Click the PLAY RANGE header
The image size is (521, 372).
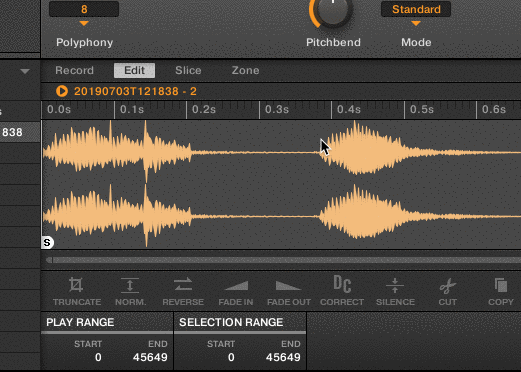80,322
